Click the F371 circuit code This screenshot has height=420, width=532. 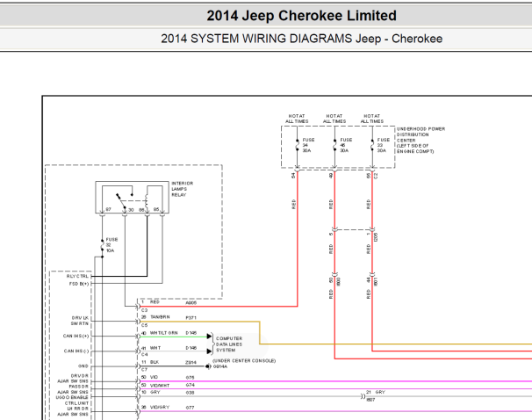(x=191, y=318)
